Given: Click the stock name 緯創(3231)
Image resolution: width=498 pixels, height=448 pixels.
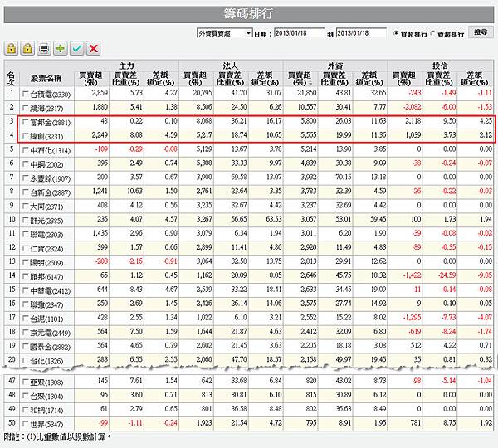Looking at the screenshot, I should pos(46,136).
